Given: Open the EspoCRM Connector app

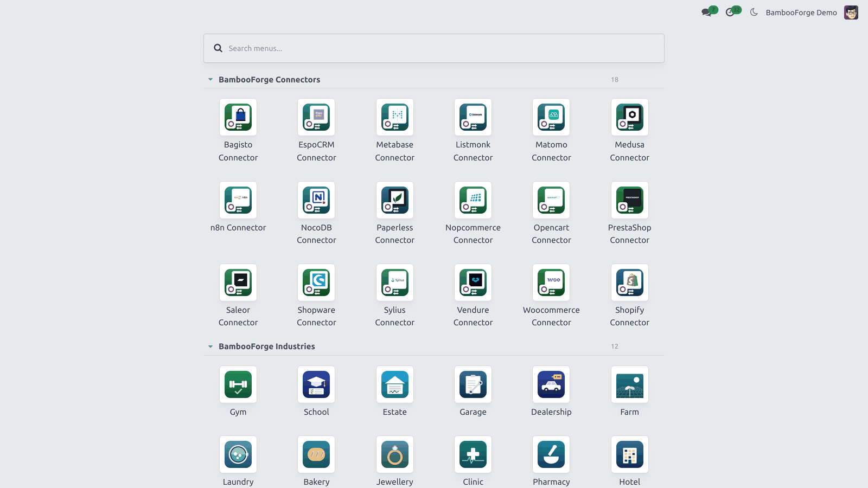Looking at the screenshot, I should (x=316, y=117).
